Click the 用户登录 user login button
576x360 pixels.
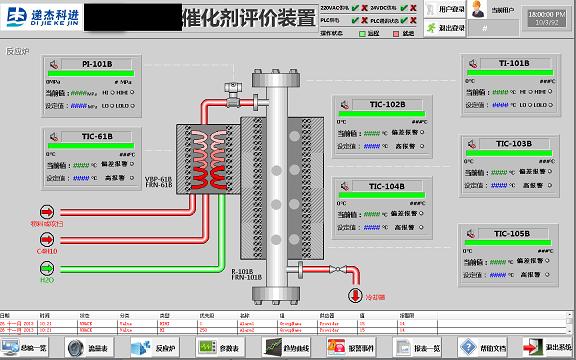[x=445, y=9]
